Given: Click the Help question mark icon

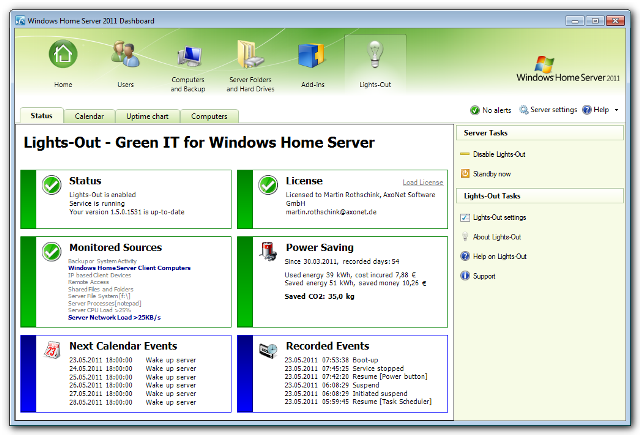Looking at the screenshot, I should point(587,110).
